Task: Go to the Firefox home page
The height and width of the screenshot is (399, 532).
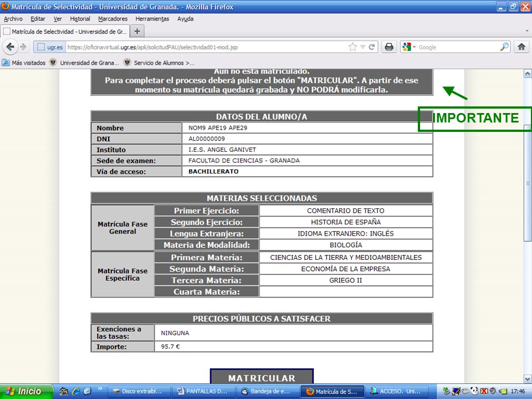Action: pyautogui.click(x=521, y=47)
